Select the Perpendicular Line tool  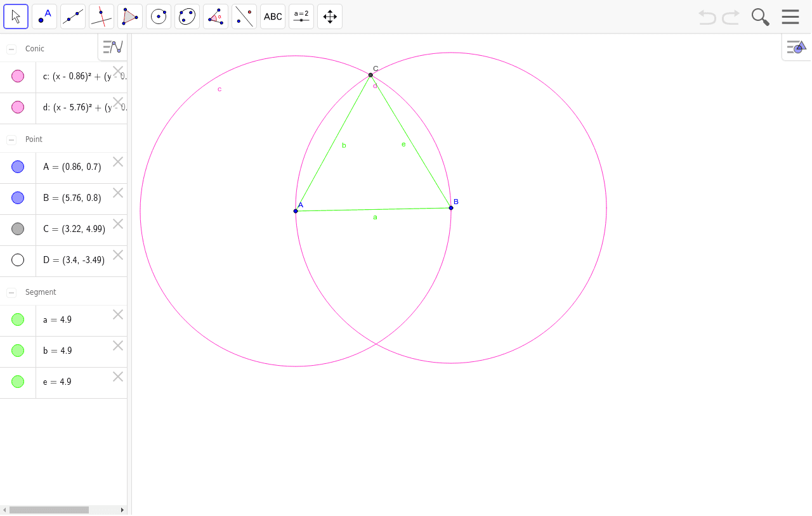tap(101, 16)
